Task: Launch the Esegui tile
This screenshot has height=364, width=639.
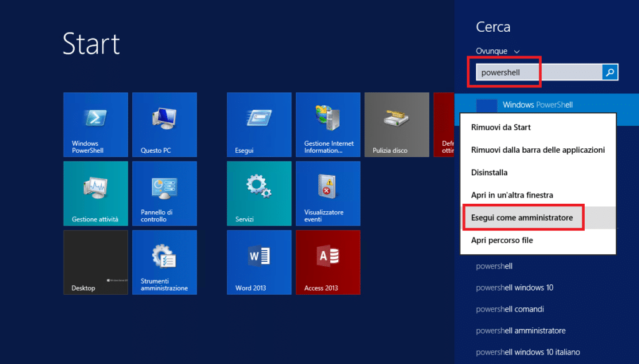Action: [259, 125]
